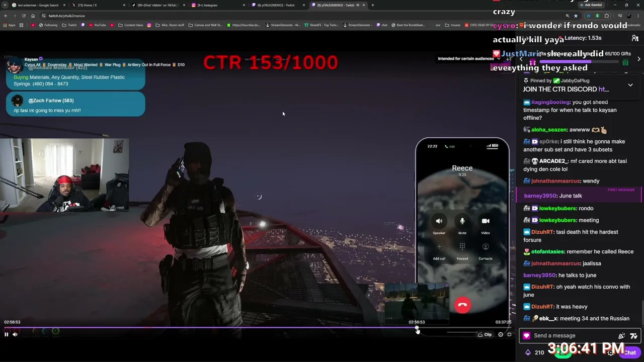Click username aloha_seazen in chat
The height and width of the screenshot is (362, 644).
(549, 130)
